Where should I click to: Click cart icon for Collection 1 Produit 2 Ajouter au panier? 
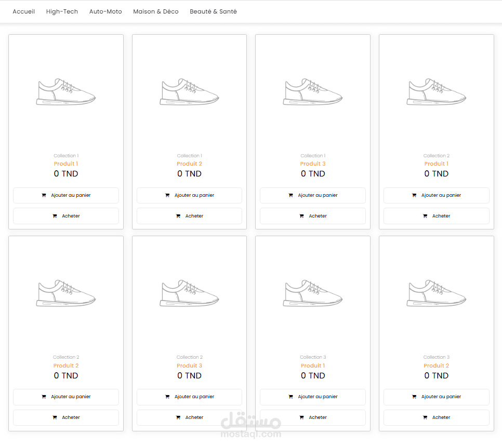click(167, 195)
